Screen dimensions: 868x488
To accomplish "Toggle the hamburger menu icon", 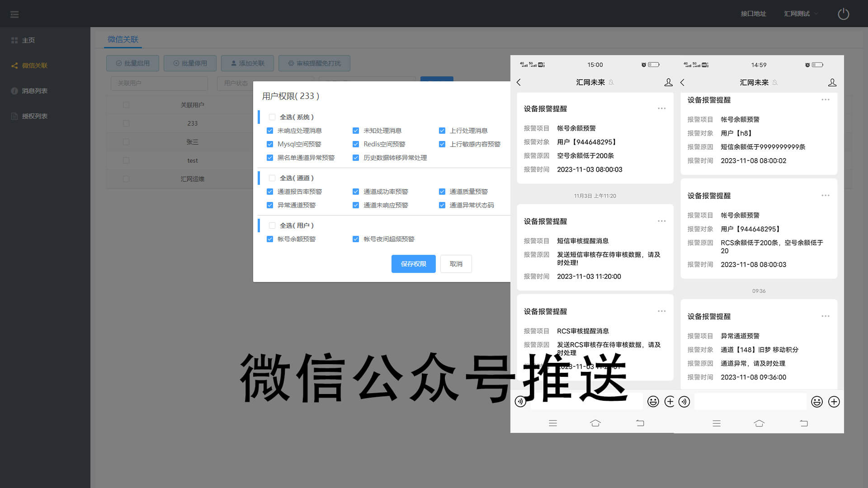I will pyautogui.click(x=14, y=14).
